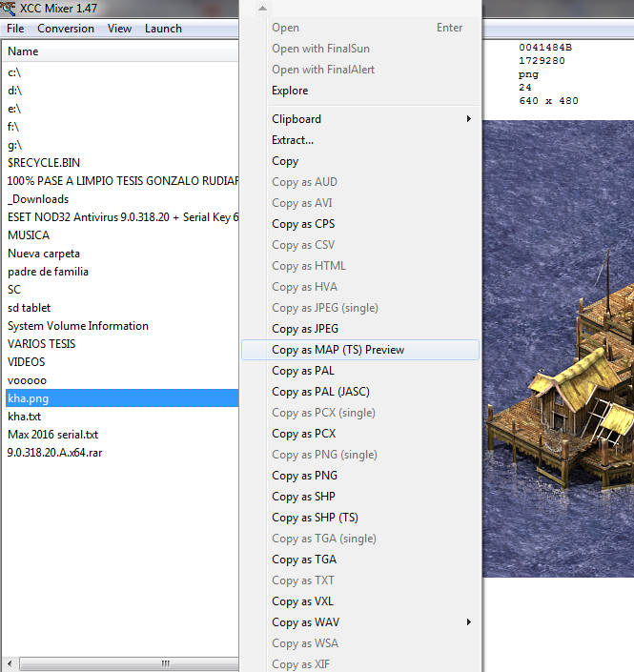The width and height of the screenshot is (634, 672).
Task: Select the $RECYCLE.BIN folder
Action: click(x=44, y=163)
